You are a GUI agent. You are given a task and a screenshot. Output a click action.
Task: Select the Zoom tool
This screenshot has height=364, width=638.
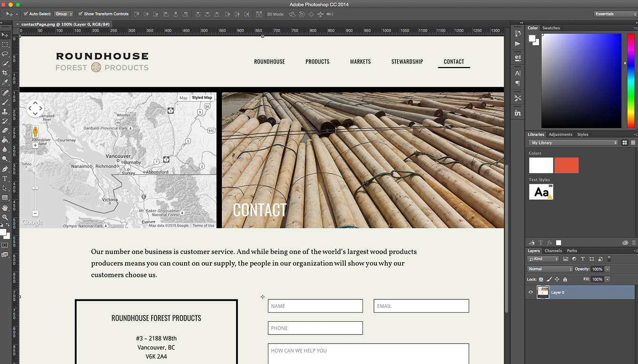pos(5,217)
